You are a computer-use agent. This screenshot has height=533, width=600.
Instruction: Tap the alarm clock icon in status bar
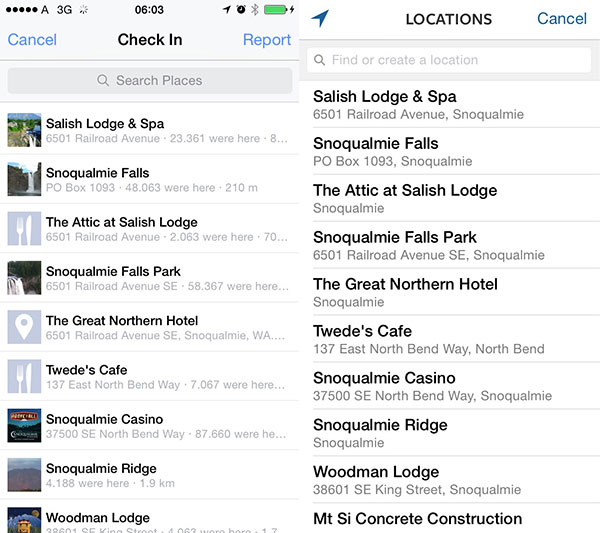pyautogui.click(x=241, y=10)
